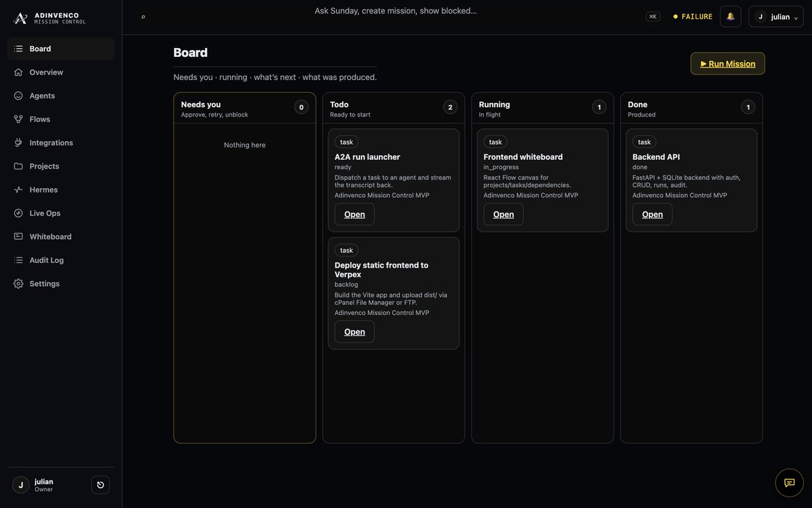Viewport: 812px width, 508px height.
Task: Click the Agents smiley icon
Action: point(18,96)
